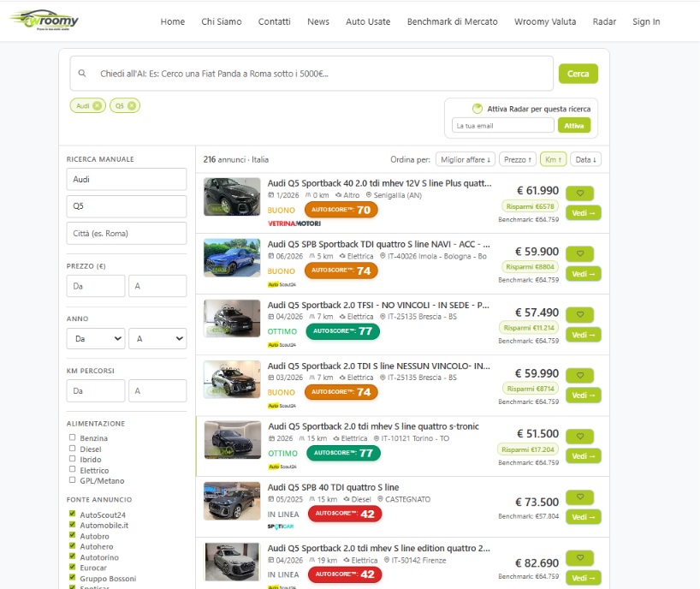This screenshot has width=700, height=589.
Task: Open Chi Siamo page
Action: (x=222, y=21)
